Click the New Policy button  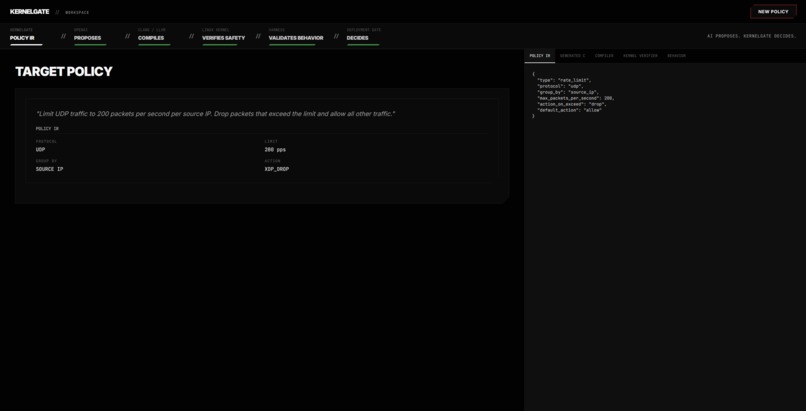tap(773, 11)
